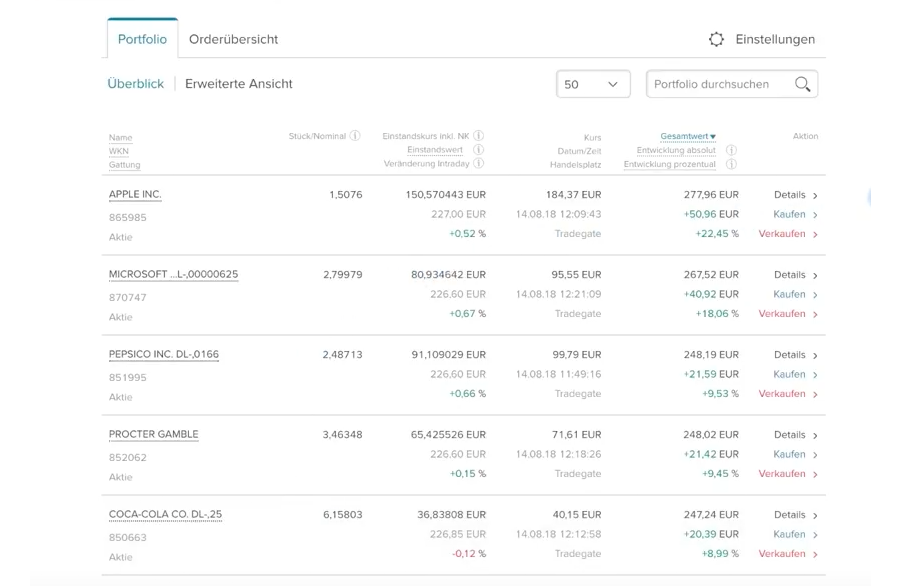The image size is (900, 586).
Task: Click Verkaufen for PepsiCo
Action: (x=788, y=394)
